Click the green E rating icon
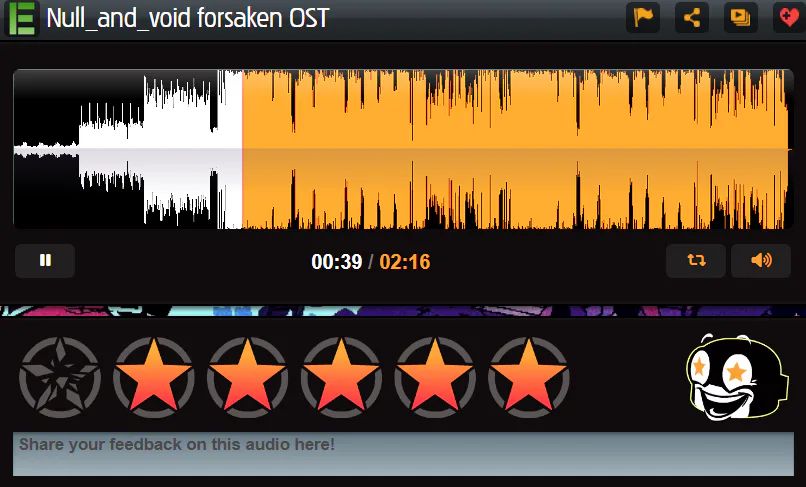 coord(22,19)
